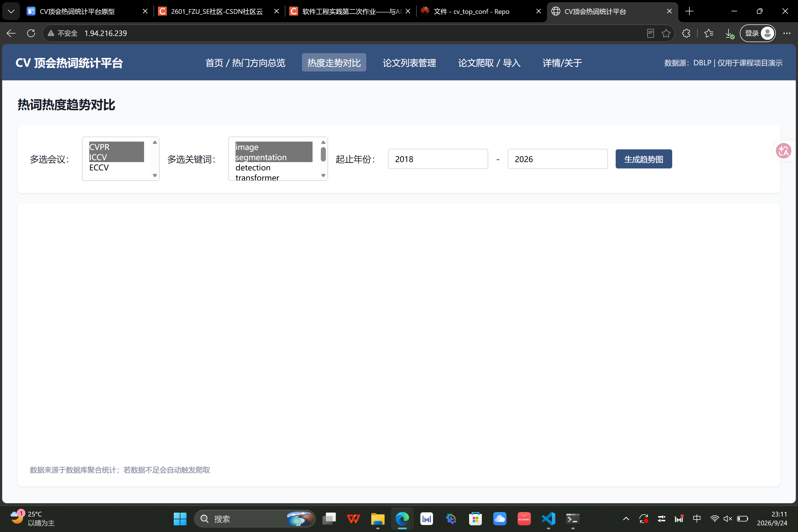Close the cv_top_conf Repo tab
This screenshot has width=798, height=532.
click(x=538, y=11)
